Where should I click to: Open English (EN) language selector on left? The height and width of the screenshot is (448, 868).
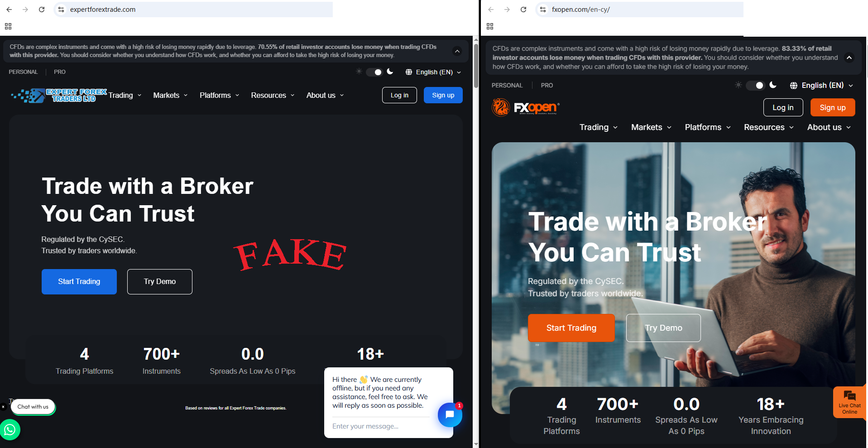click(x=433, y=72)
